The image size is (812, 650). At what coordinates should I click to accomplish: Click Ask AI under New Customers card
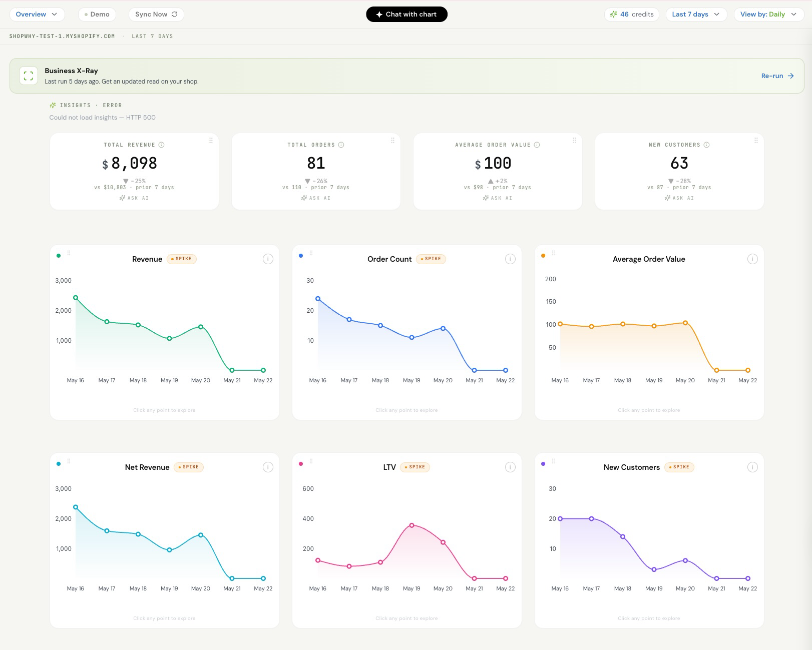click(679, 198)
